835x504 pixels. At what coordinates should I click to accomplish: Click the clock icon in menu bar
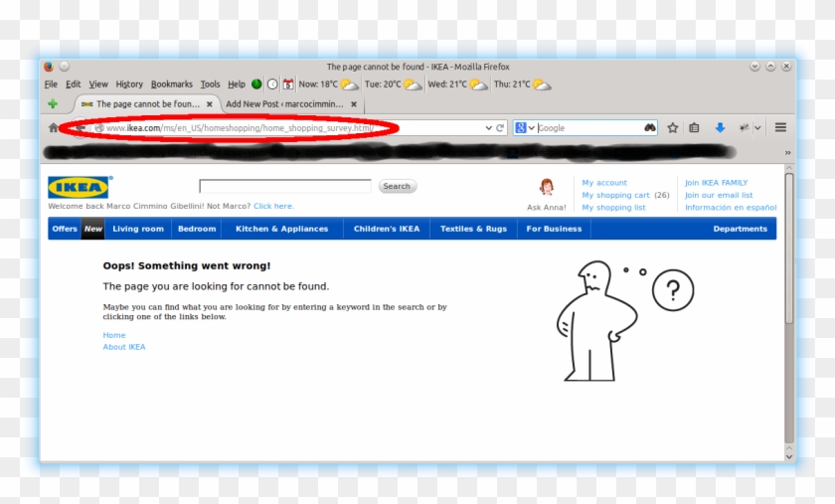point(272,84)
